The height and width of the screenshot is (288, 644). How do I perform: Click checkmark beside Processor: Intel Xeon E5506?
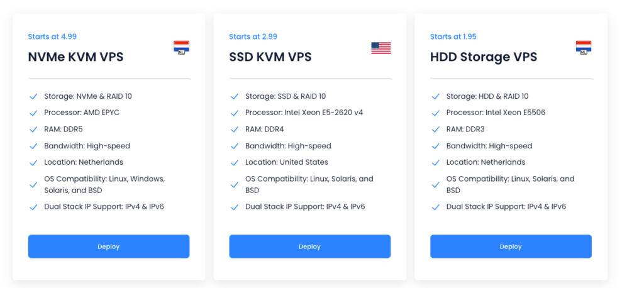tap(436, 113)
